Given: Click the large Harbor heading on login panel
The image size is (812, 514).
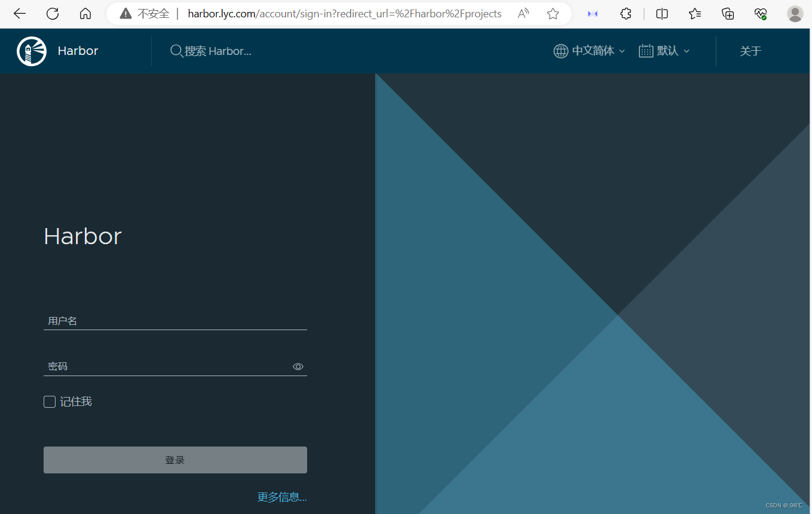Looking at the screenshot, I should [x=82, y=236].
